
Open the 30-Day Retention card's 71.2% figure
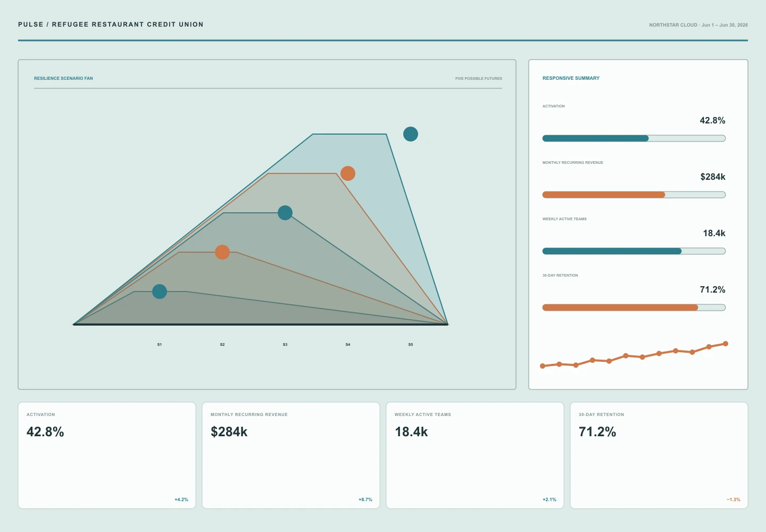(597, 432)
